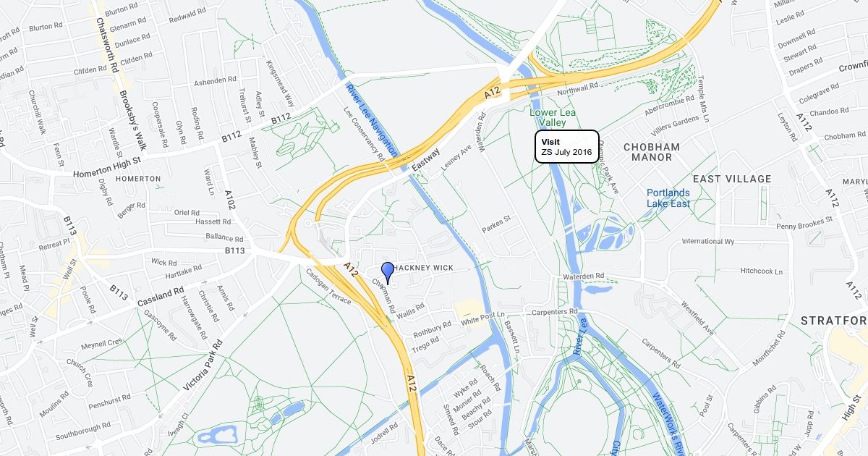This screenshot has width=868, height=456.
Task: Click the blue map pin marker
Action: click(x=388, y=272)
